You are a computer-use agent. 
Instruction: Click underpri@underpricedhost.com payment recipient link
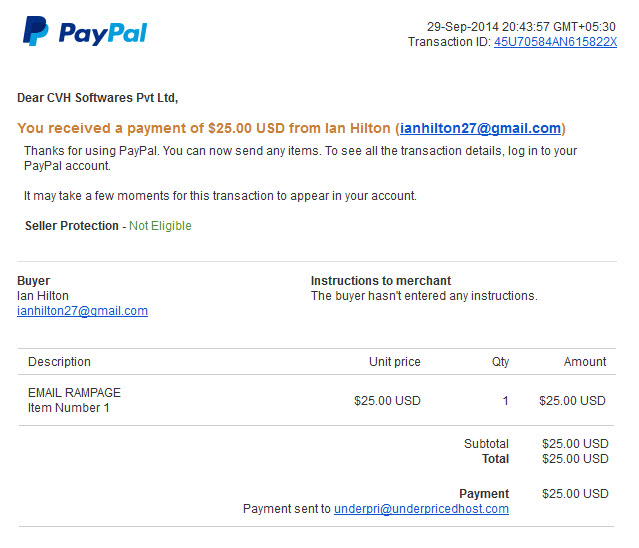tap(421, 509)
